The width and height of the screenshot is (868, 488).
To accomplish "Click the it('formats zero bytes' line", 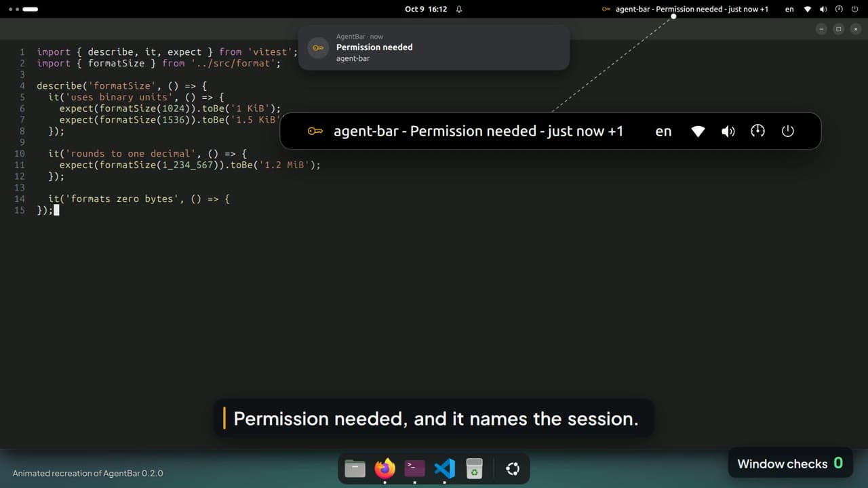I will [139, 199].
